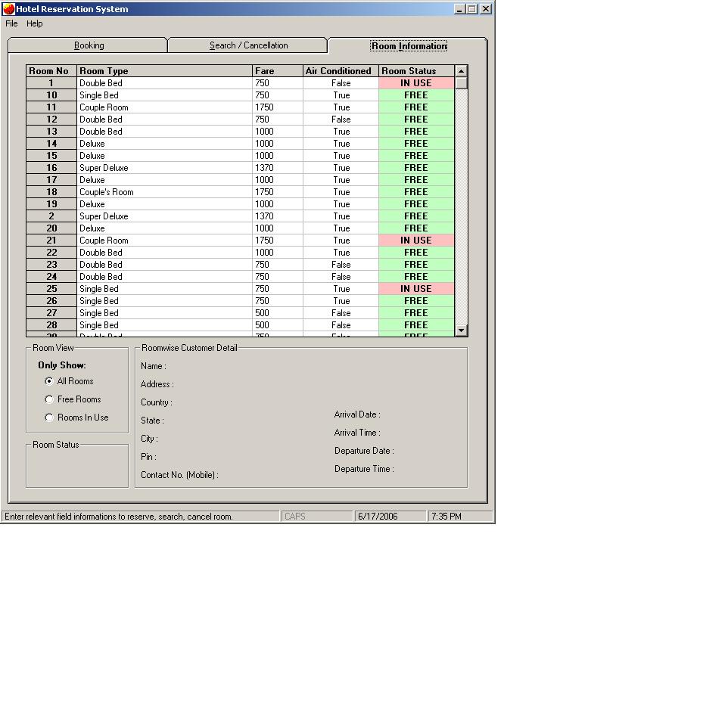Select the All Rooms radio button
Viewport: 728px width, 717px height.
49,381
